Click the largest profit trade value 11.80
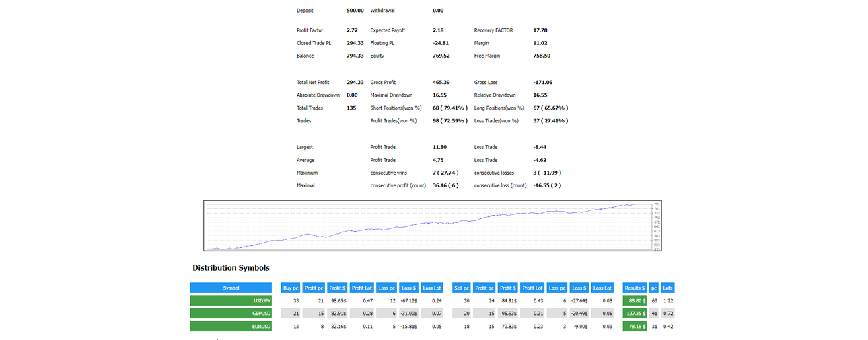 point(439,147)
